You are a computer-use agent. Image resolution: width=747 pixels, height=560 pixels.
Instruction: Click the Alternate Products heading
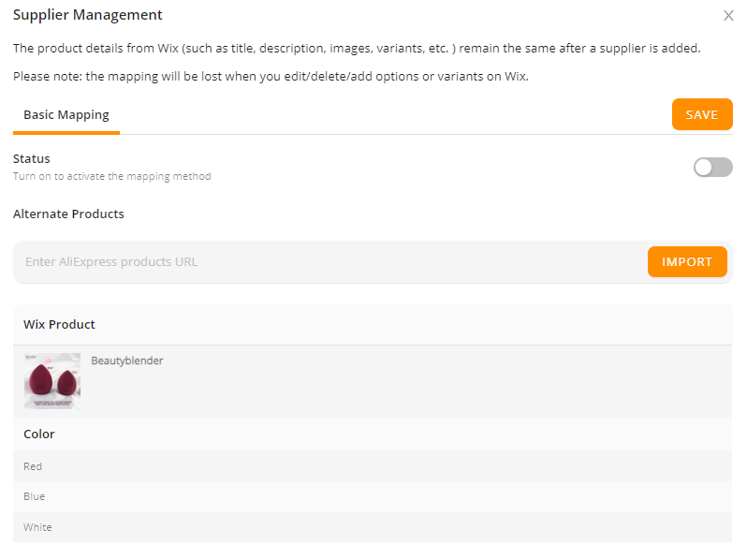tap(68, 214)
